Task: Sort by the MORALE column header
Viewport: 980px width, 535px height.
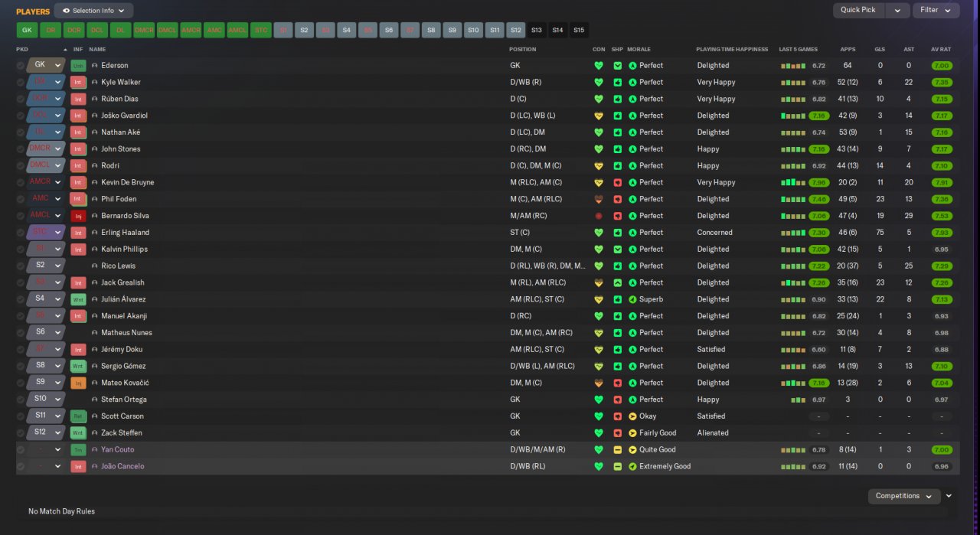Action: pos(639,50)
